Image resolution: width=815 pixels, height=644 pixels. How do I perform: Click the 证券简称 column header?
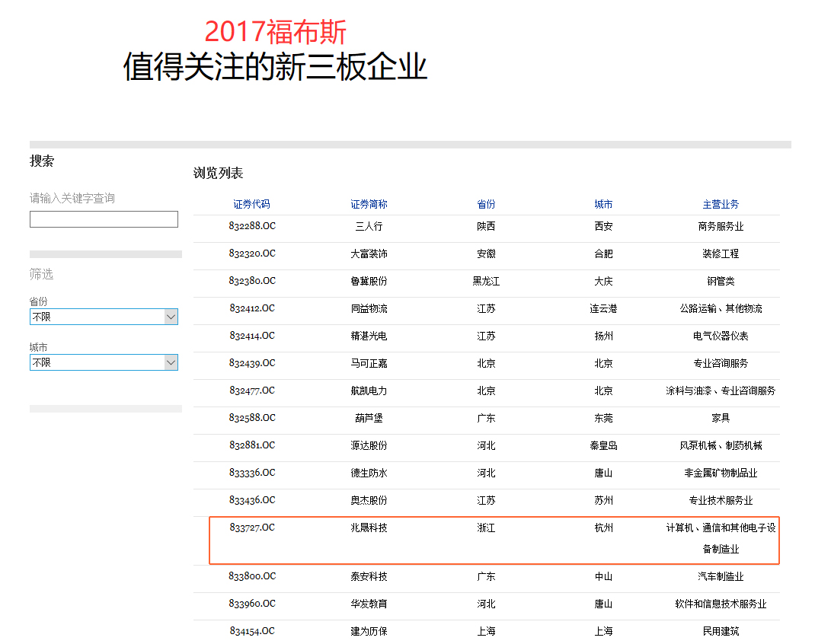369,204
